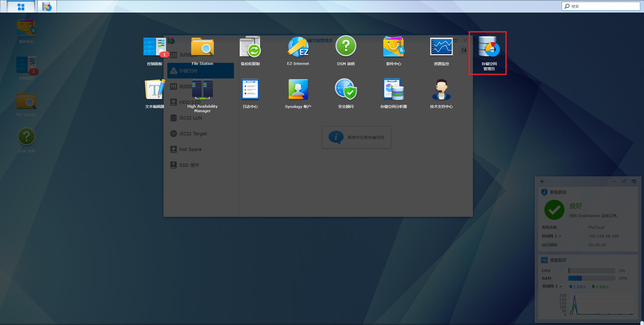Launch File Station from main menu

click(x=202, y=47)
